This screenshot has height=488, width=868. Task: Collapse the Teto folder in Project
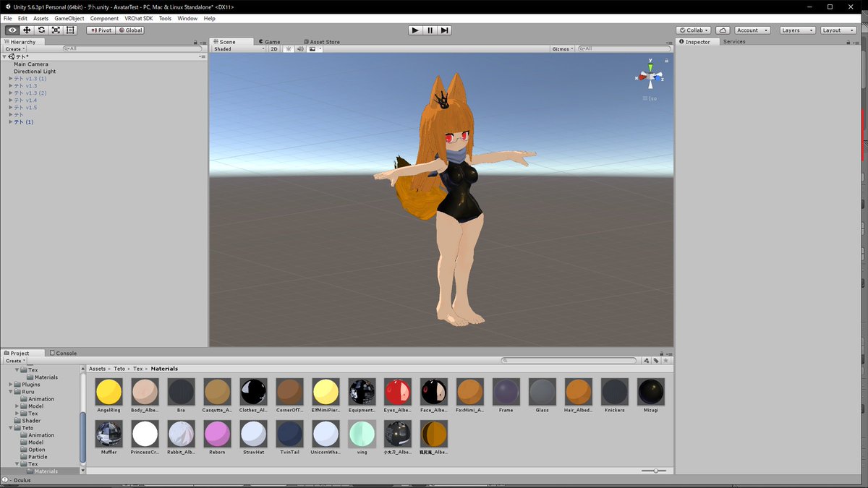coord(11,428)
